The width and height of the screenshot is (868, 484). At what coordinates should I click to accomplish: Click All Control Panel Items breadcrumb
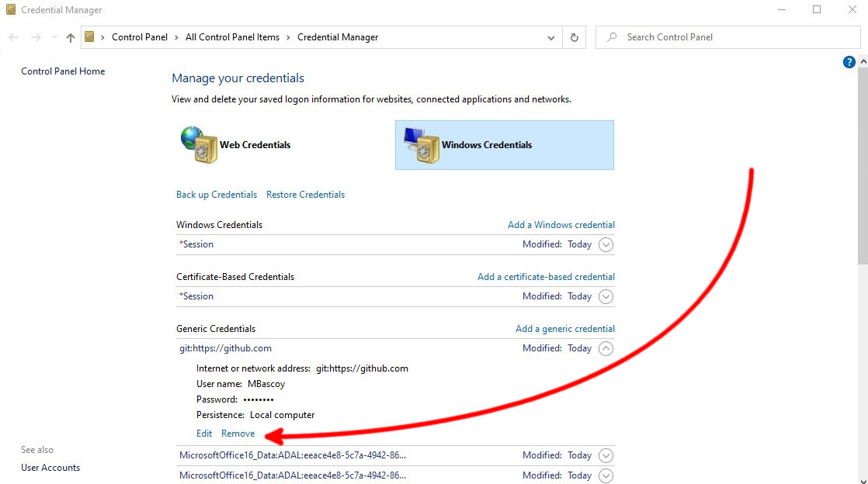point(232,37)
